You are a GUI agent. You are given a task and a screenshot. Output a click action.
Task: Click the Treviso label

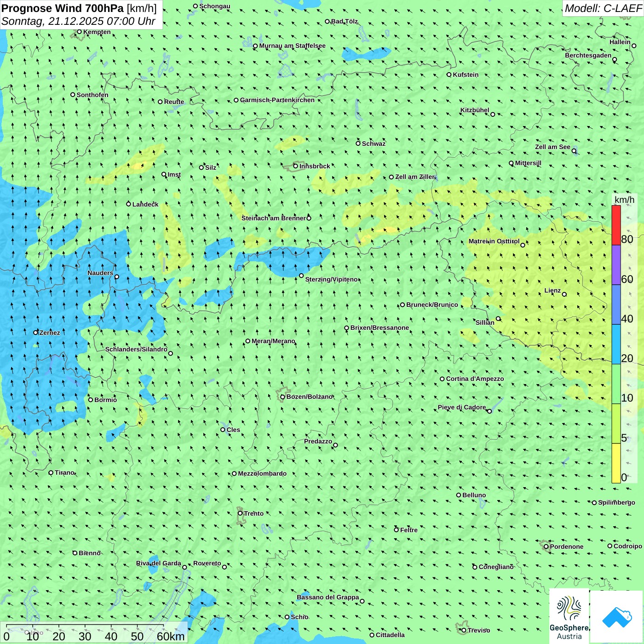coord(478,630)
